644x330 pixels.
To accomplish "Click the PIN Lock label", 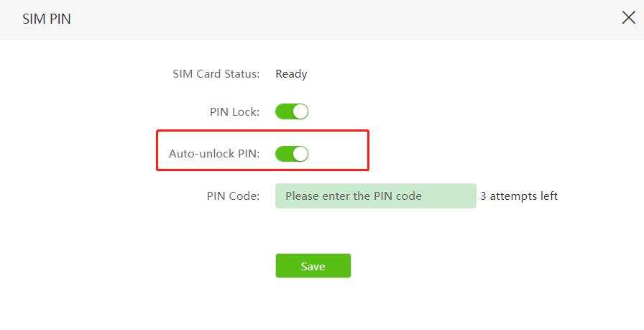I will (234, 112).
